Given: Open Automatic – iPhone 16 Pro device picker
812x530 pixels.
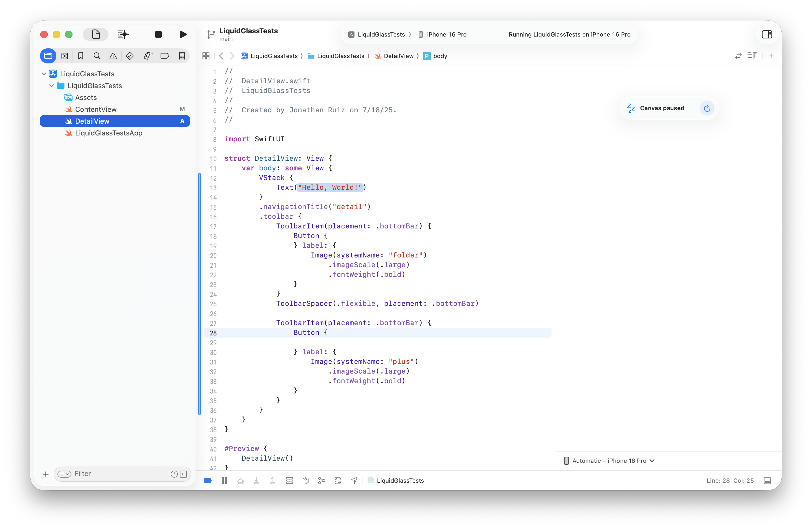Looking at the screenshot, I should click(609, 461).
